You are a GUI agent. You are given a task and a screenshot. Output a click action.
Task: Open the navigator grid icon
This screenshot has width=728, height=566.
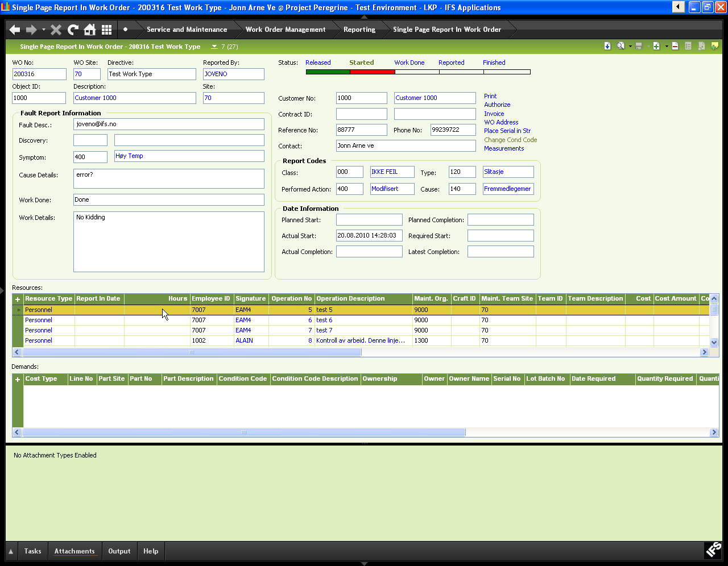tap(106, 30)
